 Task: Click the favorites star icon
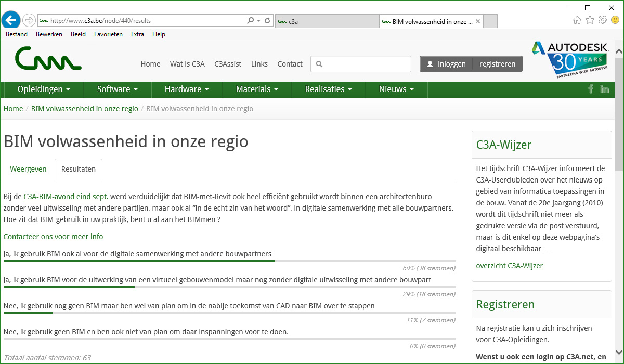coord(590,20)
